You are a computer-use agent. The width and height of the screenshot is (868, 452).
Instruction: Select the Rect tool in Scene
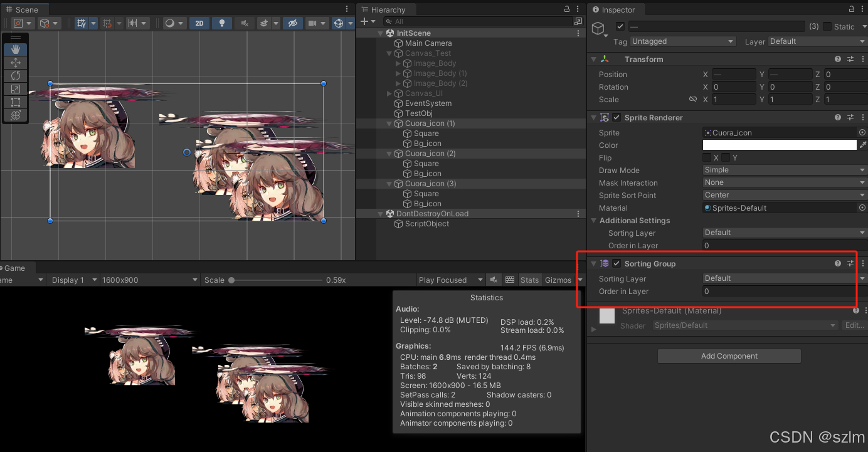(16, 102)
